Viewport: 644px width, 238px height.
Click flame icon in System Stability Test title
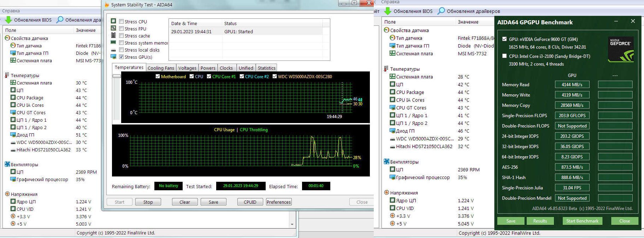click(107, 5)
